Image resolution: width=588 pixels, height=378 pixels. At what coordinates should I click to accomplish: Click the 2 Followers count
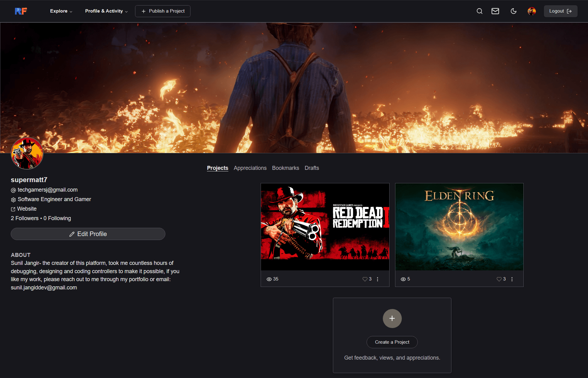point(24,218)
